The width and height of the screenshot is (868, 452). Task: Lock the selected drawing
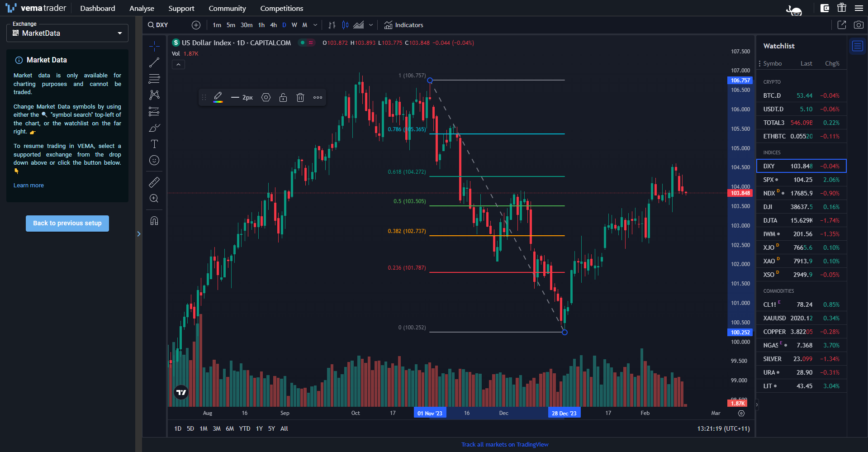pos(283,97)
